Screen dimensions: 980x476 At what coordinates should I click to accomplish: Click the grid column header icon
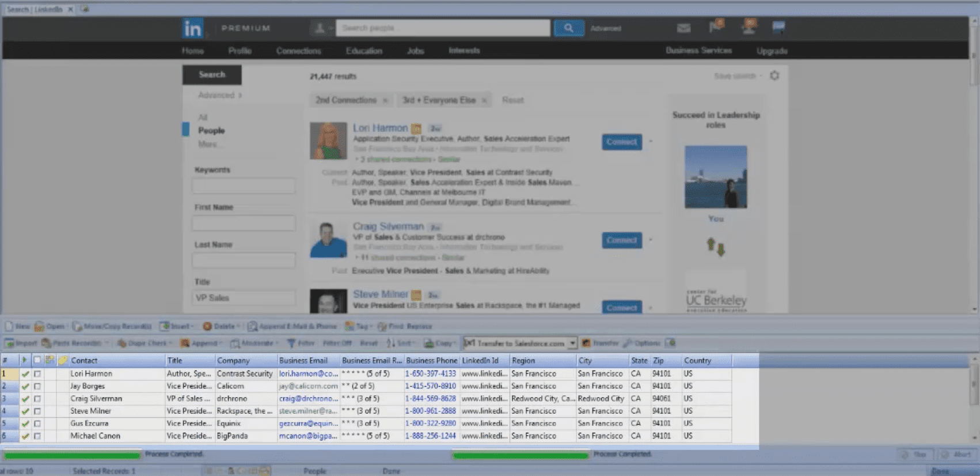coord(50,360)
